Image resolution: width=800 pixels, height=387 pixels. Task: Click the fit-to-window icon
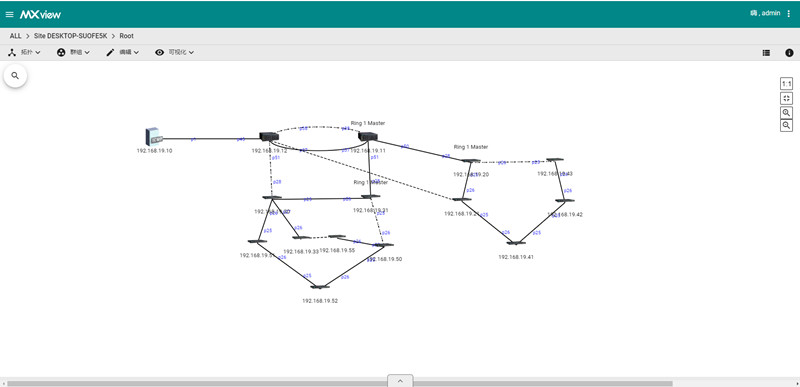coord(786,98)
